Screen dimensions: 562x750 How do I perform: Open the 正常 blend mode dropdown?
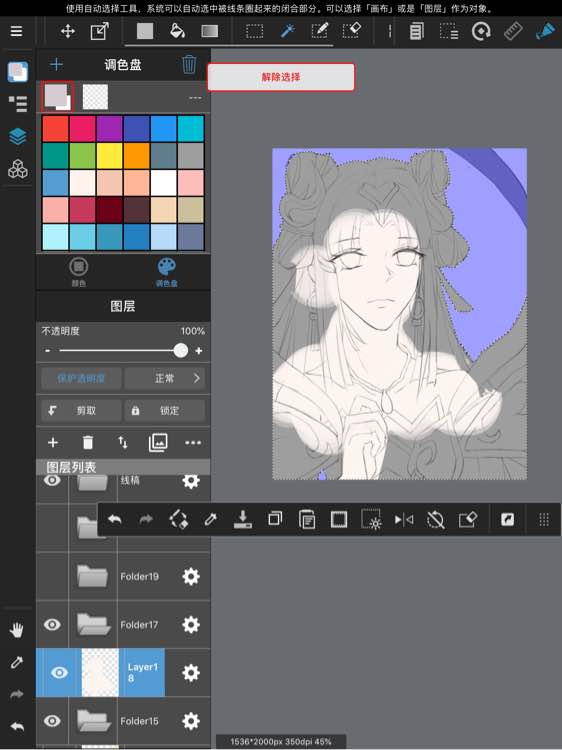tap(165, 378)
